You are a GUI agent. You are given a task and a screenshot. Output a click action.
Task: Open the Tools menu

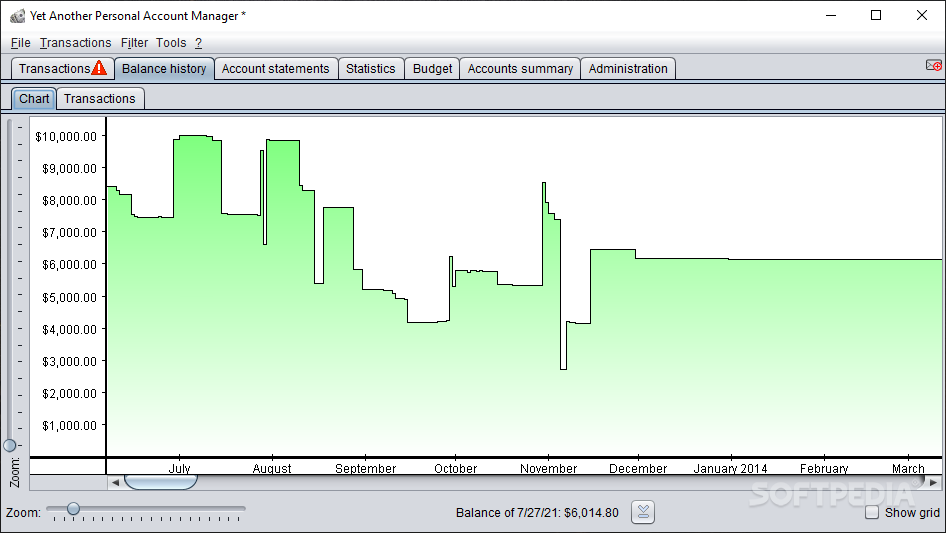(x=171, y=43)
